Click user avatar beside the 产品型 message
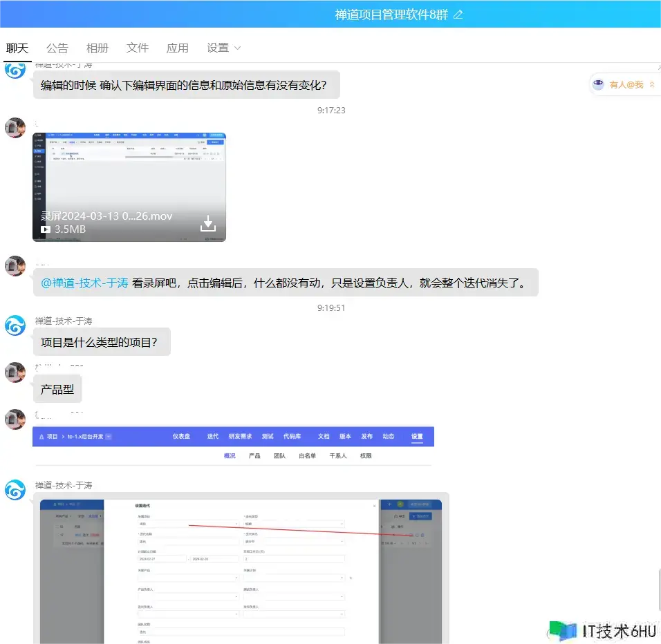 [x=15, y=372]
